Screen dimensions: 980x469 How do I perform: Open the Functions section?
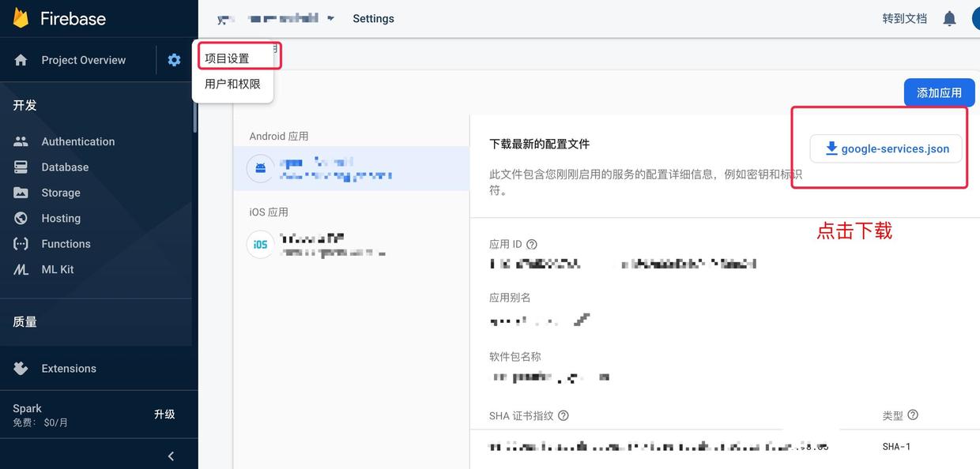pyautogui.click(x=66, y=243)
